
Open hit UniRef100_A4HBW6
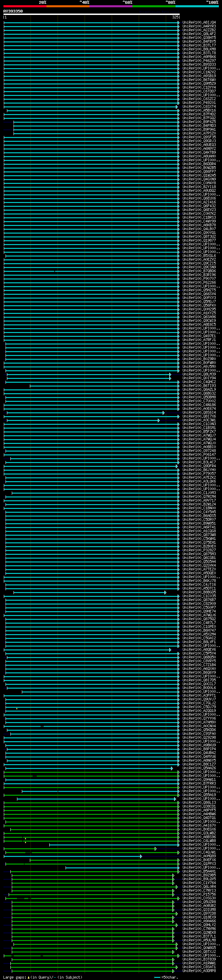click(x=199, y=814)
